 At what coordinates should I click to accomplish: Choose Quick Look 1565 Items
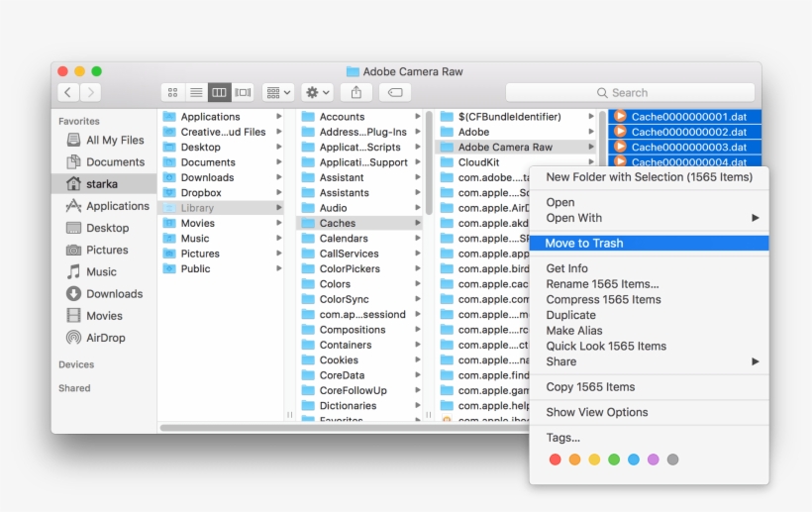(649, 346)
